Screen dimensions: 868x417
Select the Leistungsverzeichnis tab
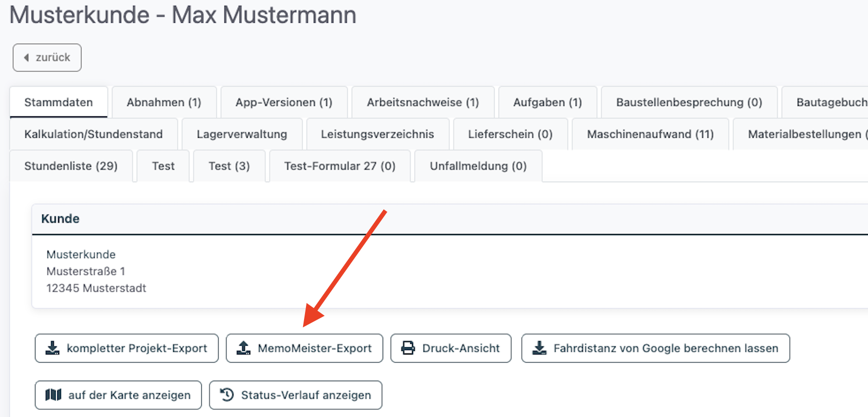pos(377,134)
